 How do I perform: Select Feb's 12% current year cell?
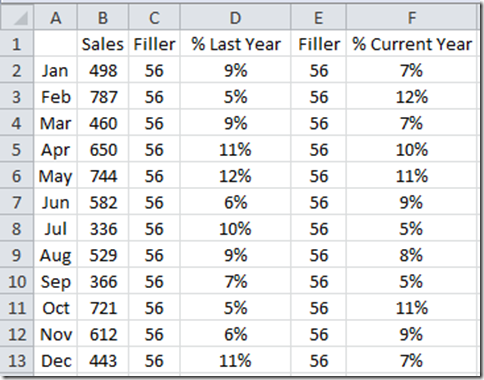[x=412, y=97]
